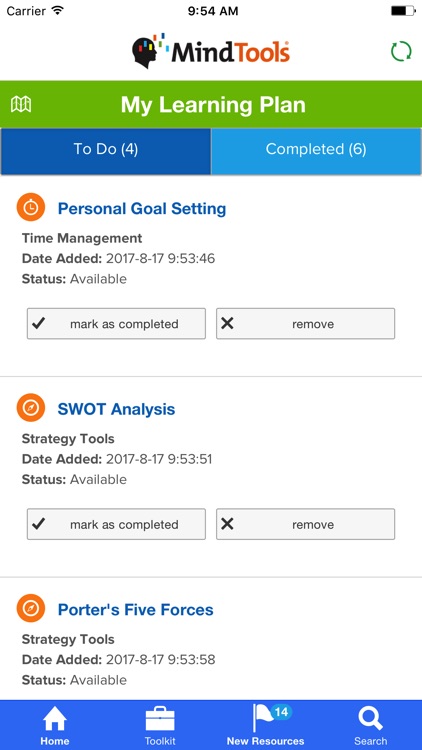The height and width of the screenshot is (750, 422).
Task: Remove SWOT Analysis from plan
Action: 306,524
